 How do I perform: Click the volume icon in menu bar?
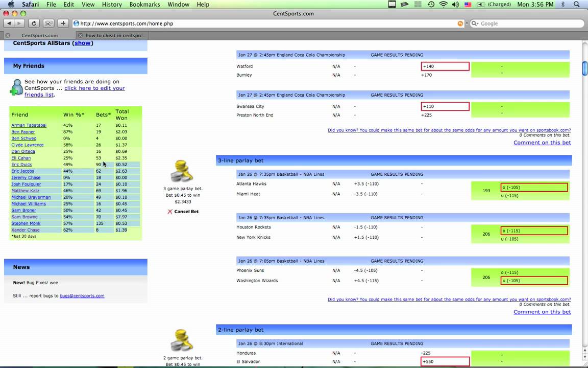click(x=455, y=4)
